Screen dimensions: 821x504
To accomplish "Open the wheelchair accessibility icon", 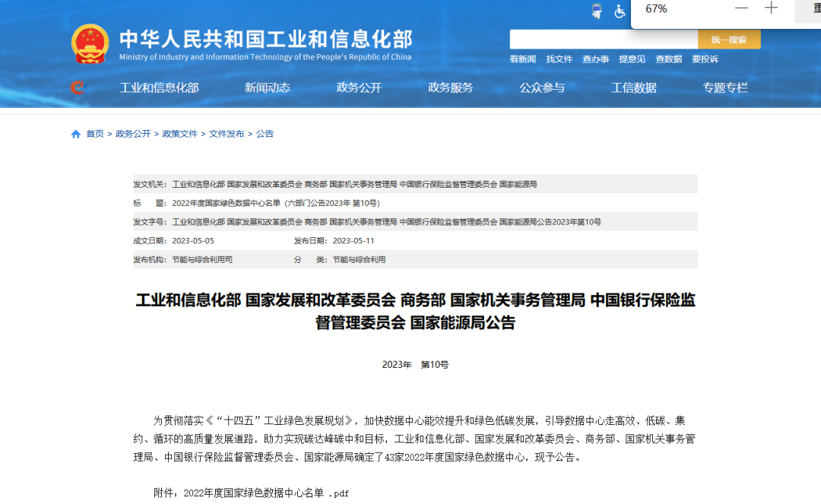I will [620, 11].
